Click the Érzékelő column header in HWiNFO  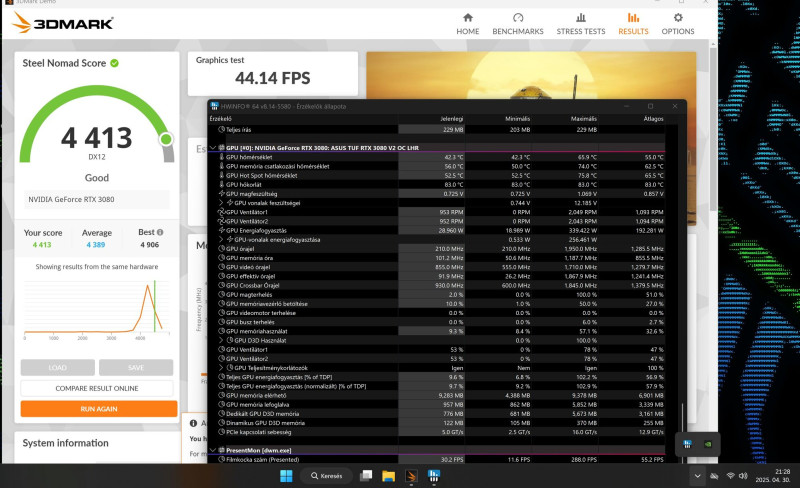coord(220,119)
